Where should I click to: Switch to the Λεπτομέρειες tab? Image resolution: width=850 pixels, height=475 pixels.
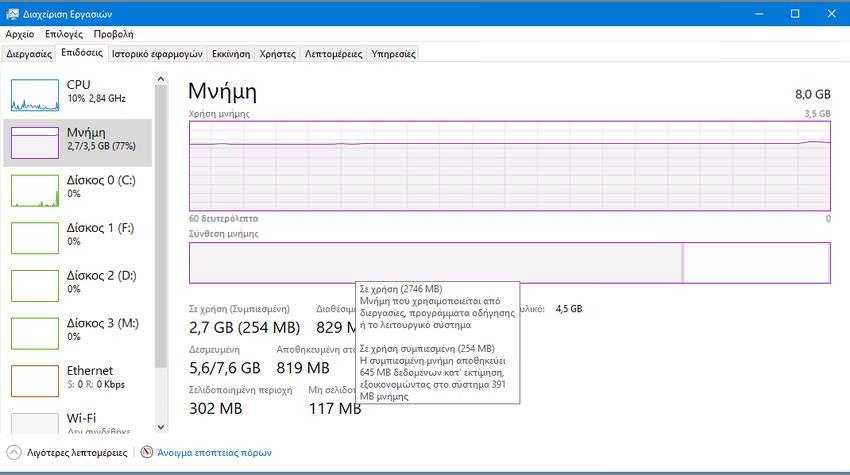(x=333, y=54)
